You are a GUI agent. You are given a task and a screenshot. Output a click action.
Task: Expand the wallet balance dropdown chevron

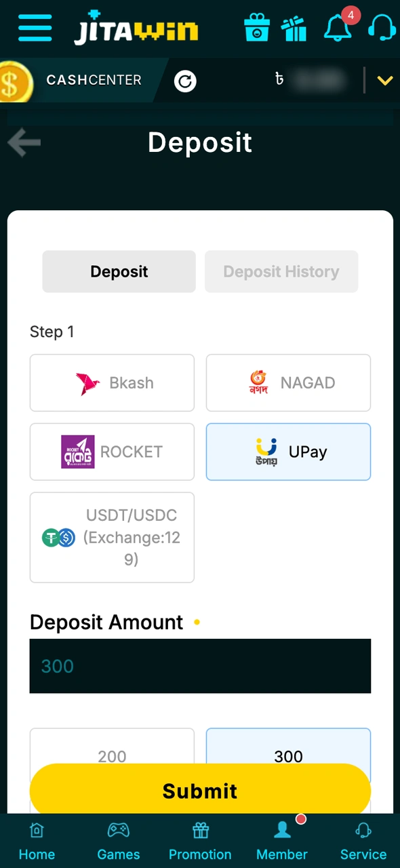385,80
